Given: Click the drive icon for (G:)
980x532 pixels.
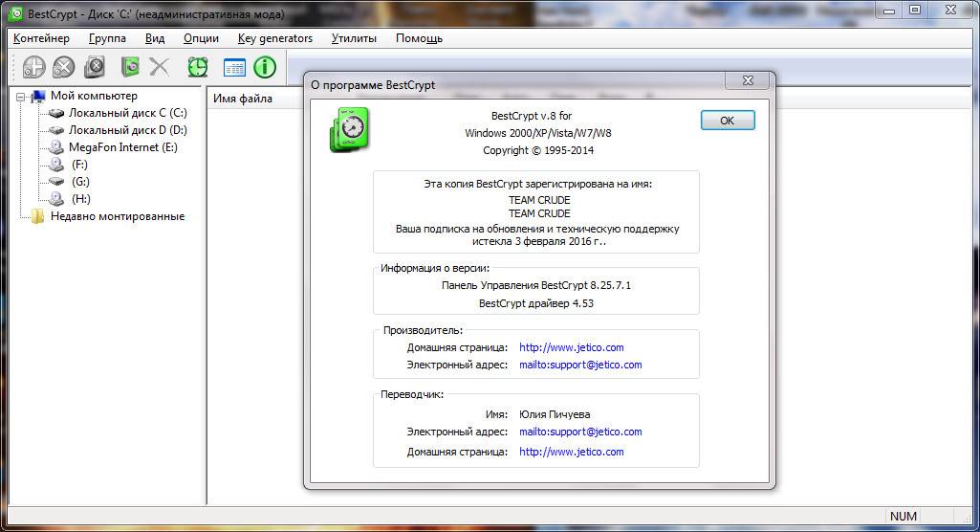Looking at the screenshot, I should (56, 181).
